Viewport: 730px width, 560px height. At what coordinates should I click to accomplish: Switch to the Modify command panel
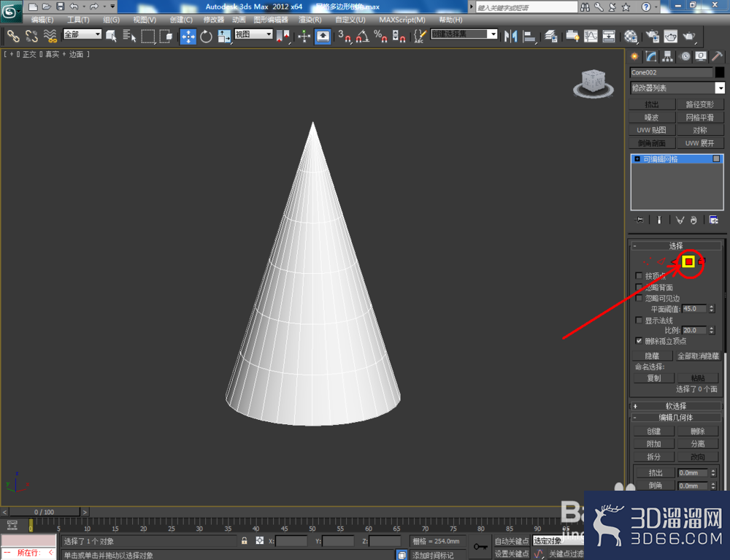651,57
